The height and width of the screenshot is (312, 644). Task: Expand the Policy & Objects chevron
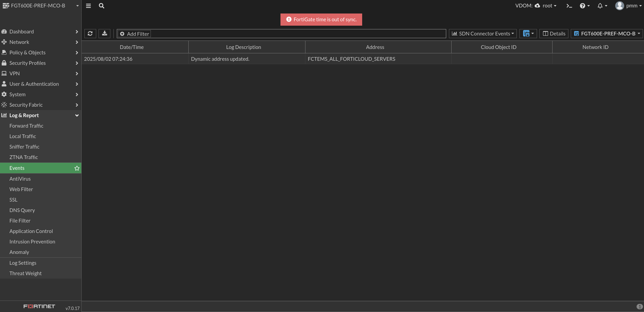[77, 53]
